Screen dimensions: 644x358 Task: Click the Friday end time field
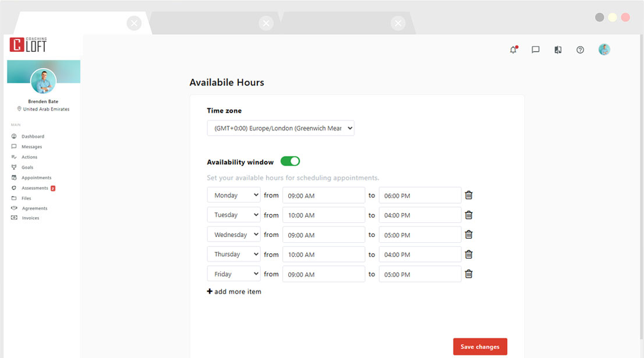tap(420, 274)
